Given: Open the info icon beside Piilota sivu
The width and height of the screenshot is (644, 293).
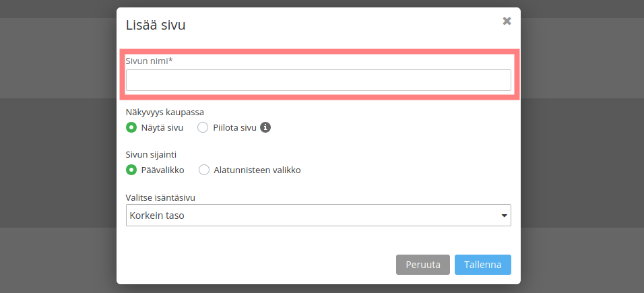Looking at the screenshot, I should (265, 127).
